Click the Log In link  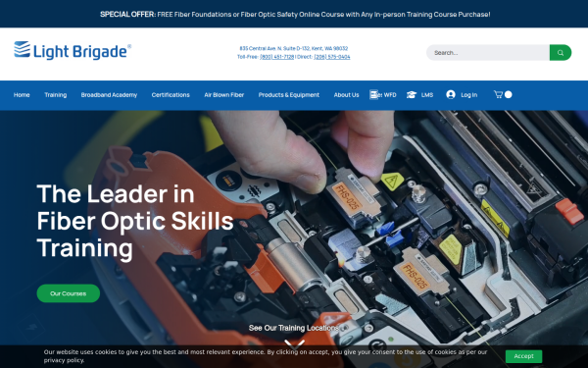[x=469, y=95]
